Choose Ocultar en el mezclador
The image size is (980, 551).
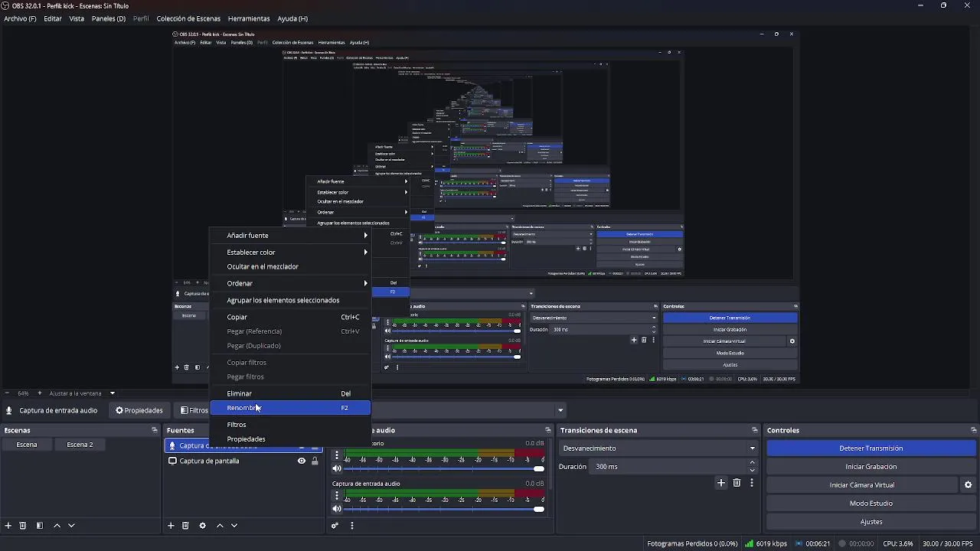[x=290, y=266]
